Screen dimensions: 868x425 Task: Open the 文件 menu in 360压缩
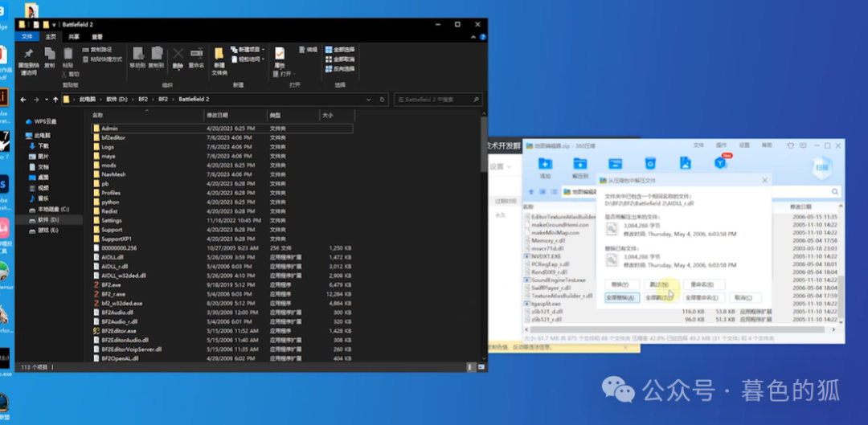pyautogui.click(x=698, y=145)
